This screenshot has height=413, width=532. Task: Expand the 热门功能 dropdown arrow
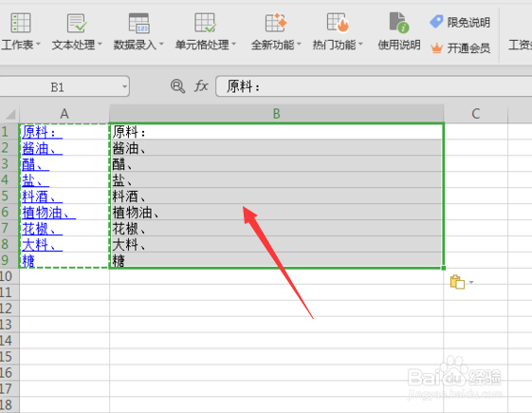pos(360,45)
